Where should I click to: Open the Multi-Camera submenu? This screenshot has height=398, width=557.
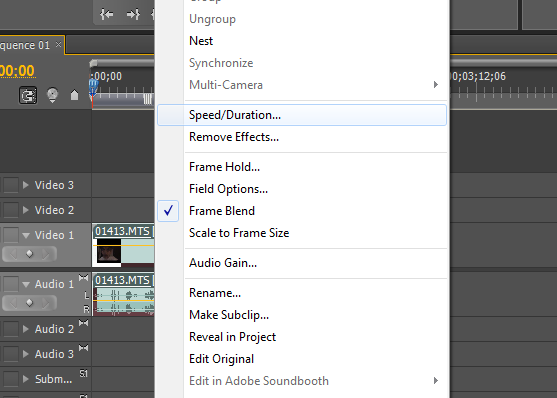tap(302, 85)
